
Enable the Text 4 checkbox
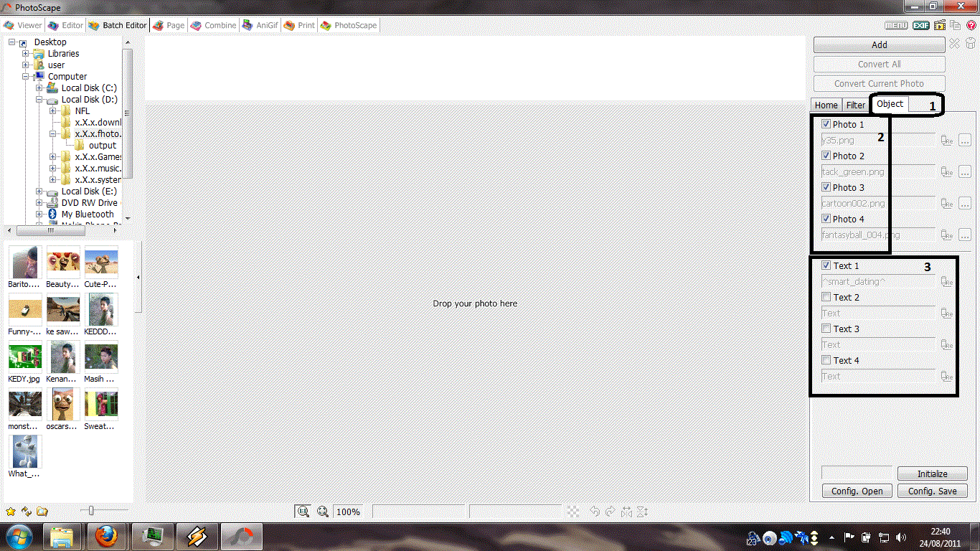pyautogui.click(x=826, y=360)
